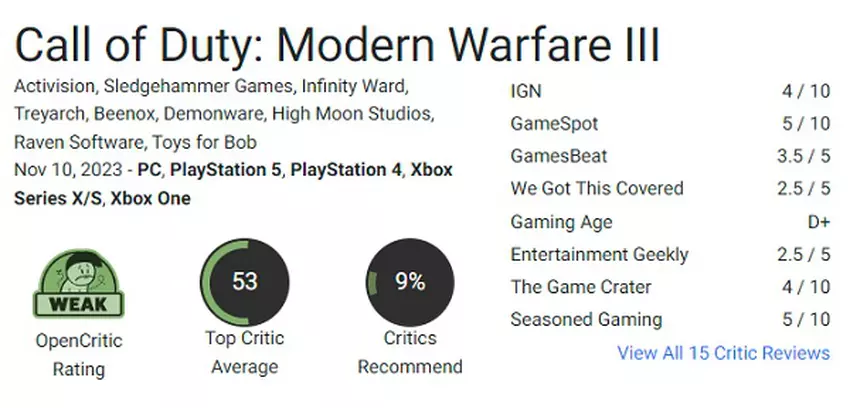Viewport: 850px width, 408px height.
Task: Select the Xbox One platform link
Action: tap(150, 198)
